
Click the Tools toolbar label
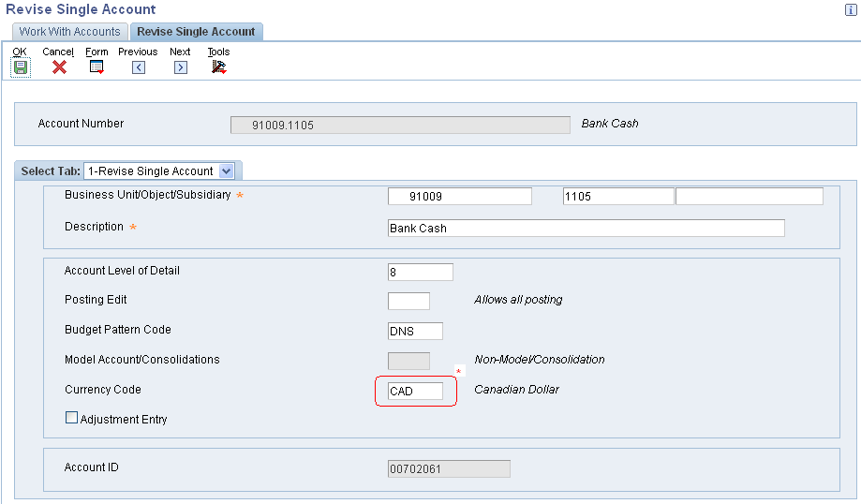coord(218,52)
